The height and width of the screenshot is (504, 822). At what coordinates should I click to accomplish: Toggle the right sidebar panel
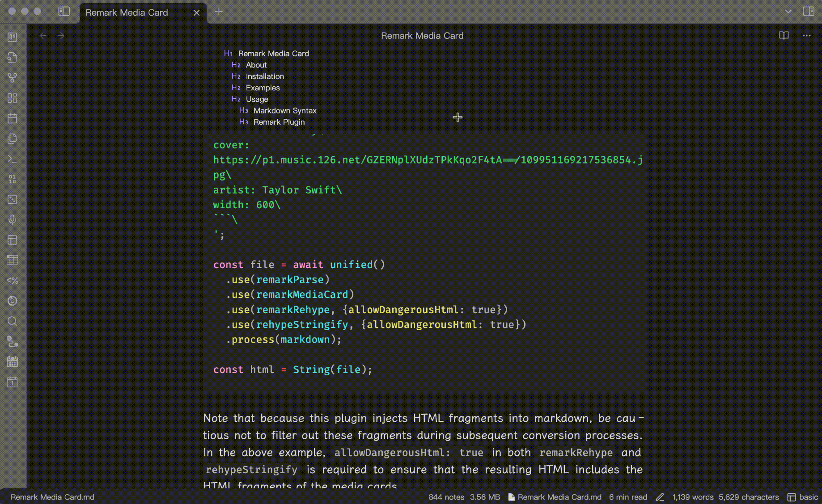tap(809, 12)
